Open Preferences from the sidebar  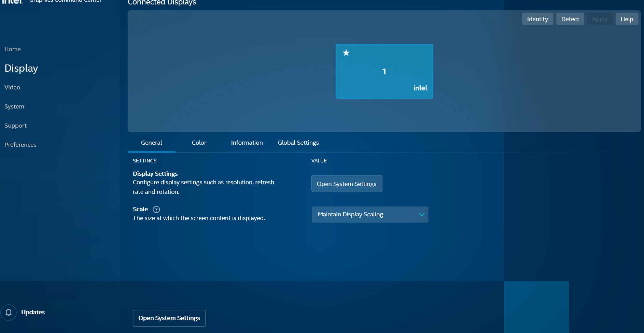pyautogui.click(x=20, y=145)
